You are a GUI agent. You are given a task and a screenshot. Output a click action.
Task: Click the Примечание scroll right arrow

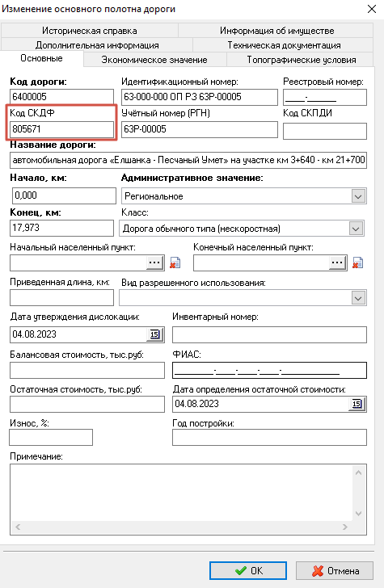pos(345,527)
